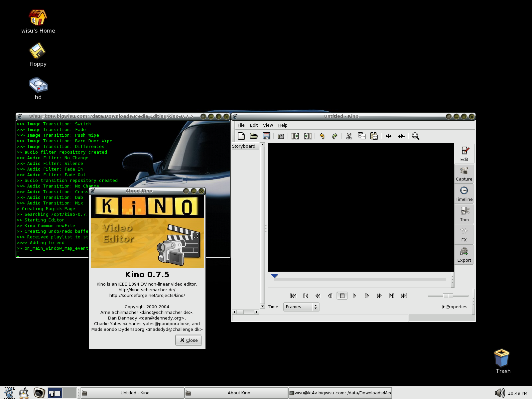Click the penguin launcher icon in panel
Viewport: 532px width, 399px height.
click(24, 393)
